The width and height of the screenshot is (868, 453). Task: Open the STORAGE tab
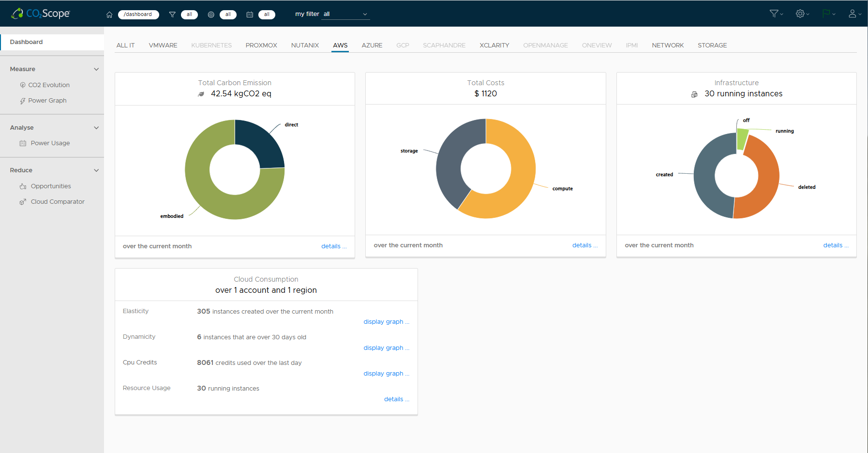click(712, 45)
